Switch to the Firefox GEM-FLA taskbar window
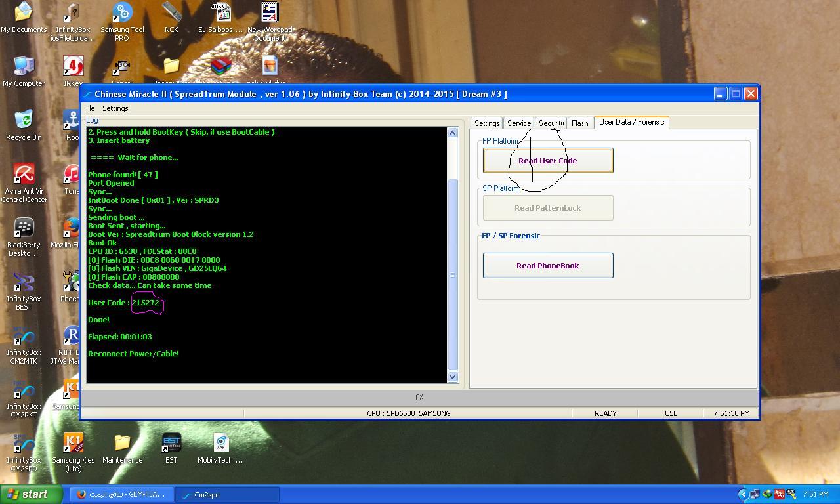The width and height of the screenshot is (840, 504). 121,494
